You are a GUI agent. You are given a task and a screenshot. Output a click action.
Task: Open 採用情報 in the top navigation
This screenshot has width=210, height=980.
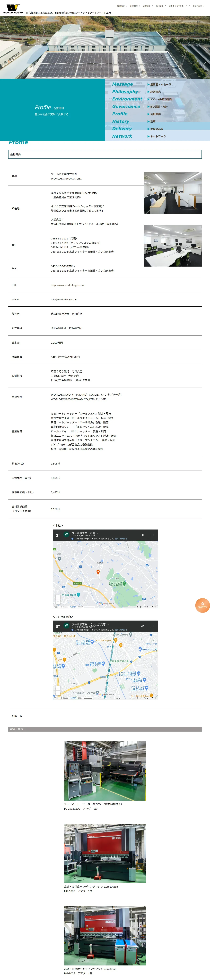coord(160,6)
